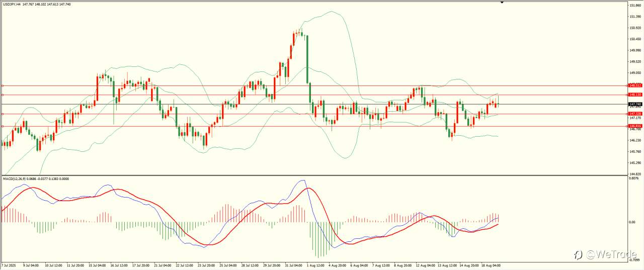Click the 21 Jul 04:00 time label
The height and width of the screenshot is (270, 644).
(163, 265)
